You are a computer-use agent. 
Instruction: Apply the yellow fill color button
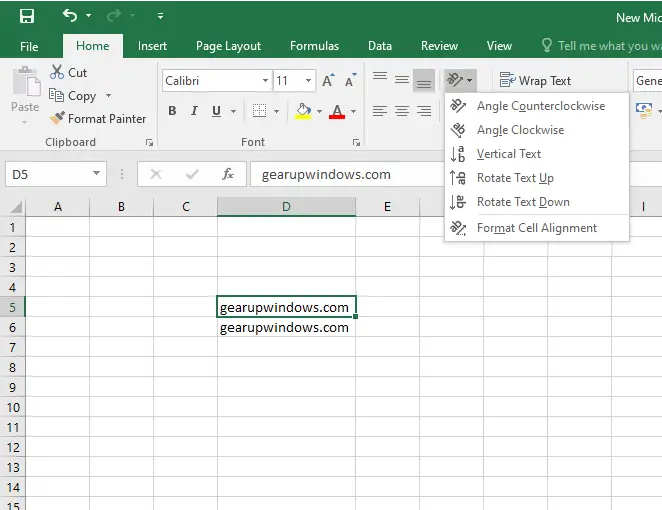303,111
